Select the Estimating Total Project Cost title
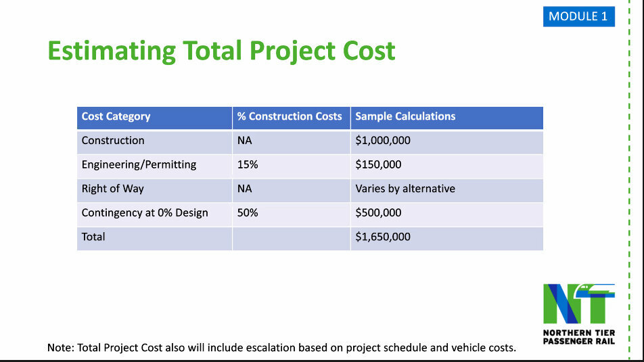644x362 pixels. coord(221,51)
